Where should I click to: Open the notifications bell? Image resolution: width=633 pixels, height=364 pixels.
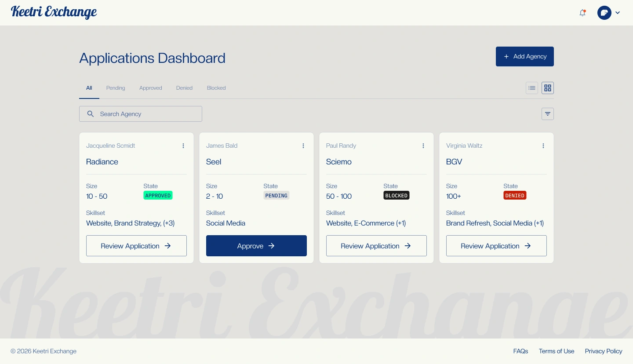[x=582, y=13]
